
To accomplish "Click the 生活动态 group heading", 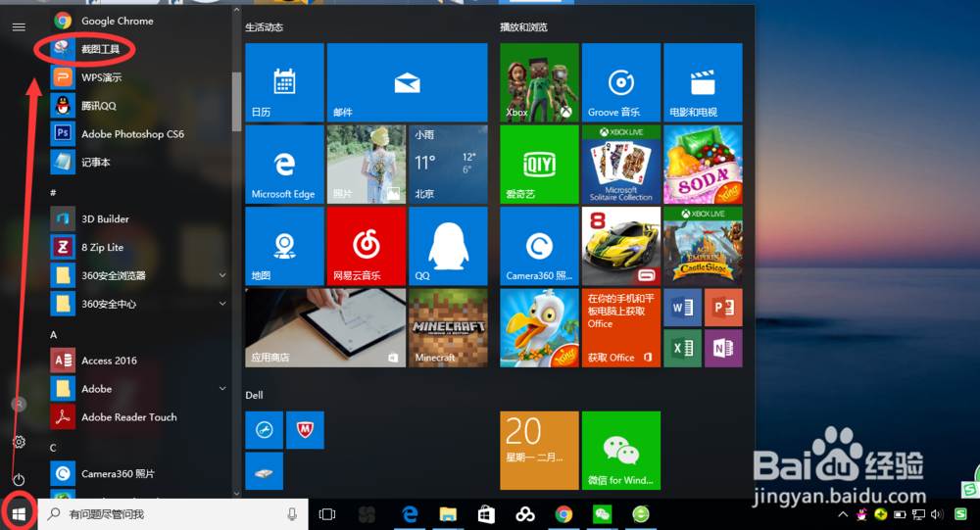I will 264,26.
